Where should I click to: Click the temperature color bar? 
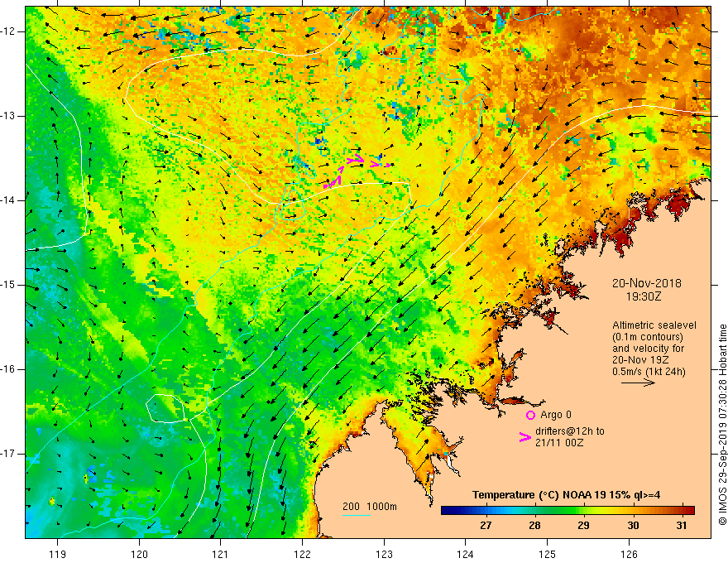568,510
